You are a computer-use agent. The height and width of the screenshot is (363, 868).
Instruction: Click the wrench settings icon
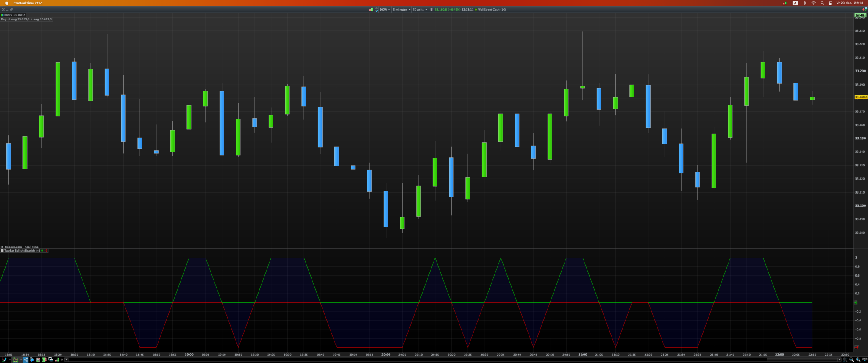click(x=57, y=360)
